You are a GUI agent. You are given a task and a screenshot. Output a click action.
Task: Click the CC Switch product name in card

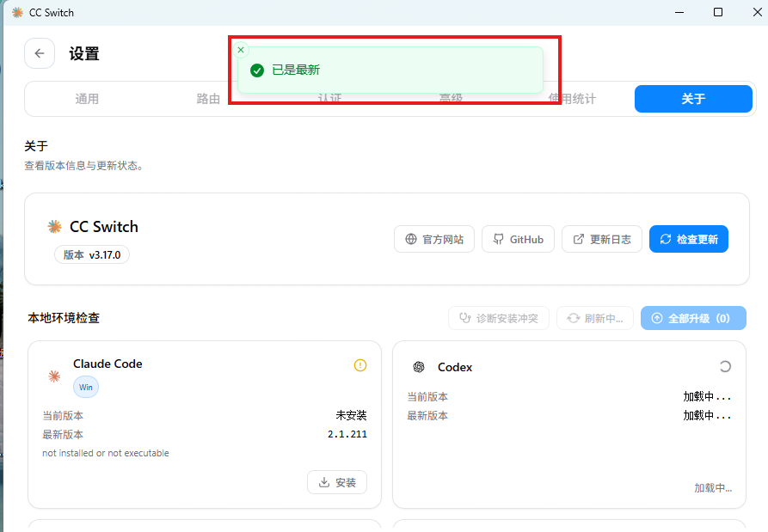click(104, 227)
